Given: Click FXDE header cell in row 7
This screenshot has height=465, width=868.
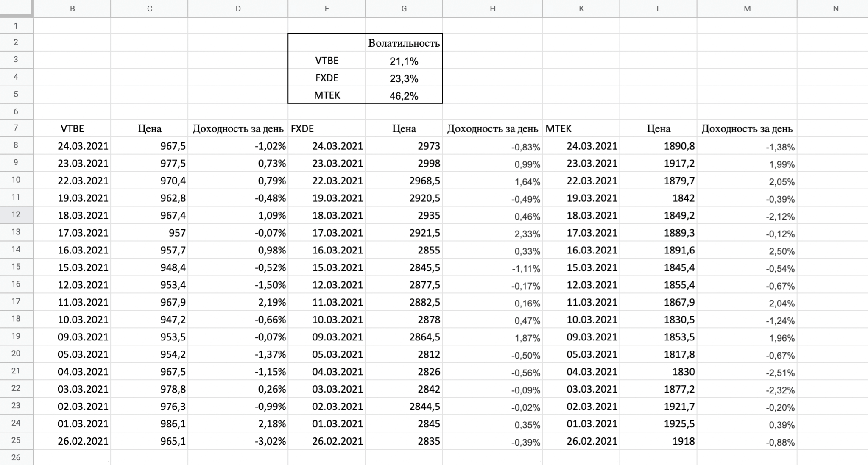Looking at the screenshot, I should (327, 128).
